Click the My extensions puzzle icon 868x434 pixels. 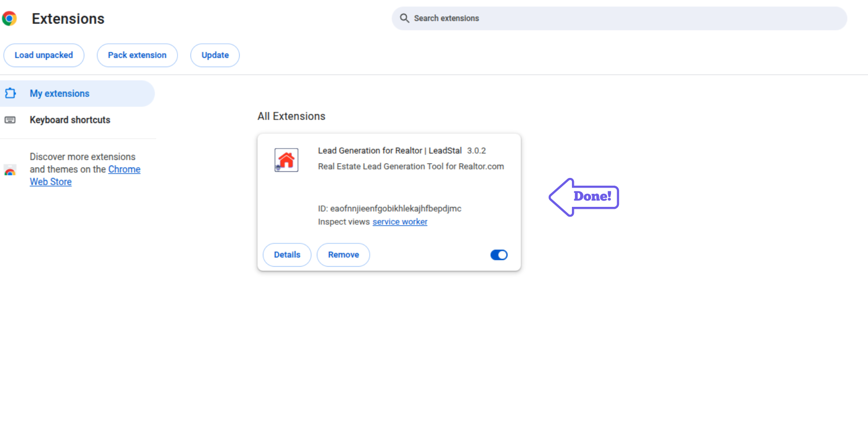(x=10, y=93)
